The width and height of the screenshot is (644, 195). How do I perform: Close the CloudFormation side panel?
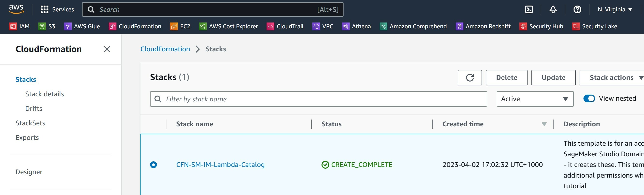click(x=107, y=49)
